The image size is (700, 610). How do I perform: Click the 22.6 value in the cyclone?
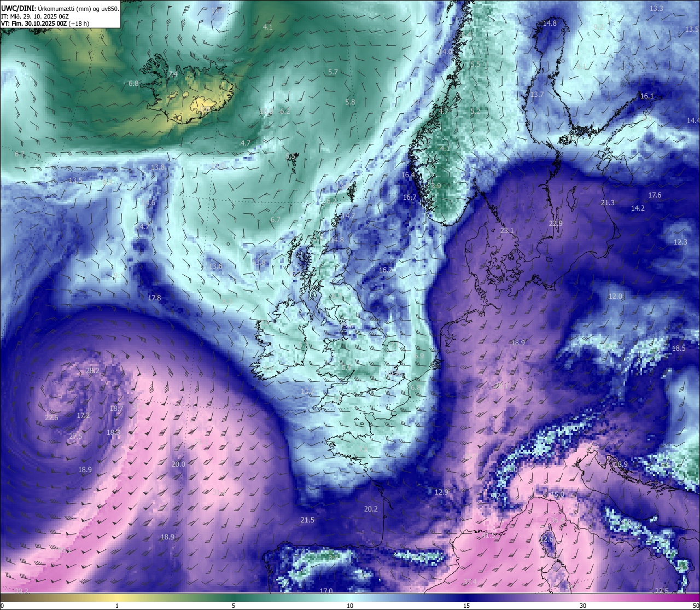click(51, 418)
